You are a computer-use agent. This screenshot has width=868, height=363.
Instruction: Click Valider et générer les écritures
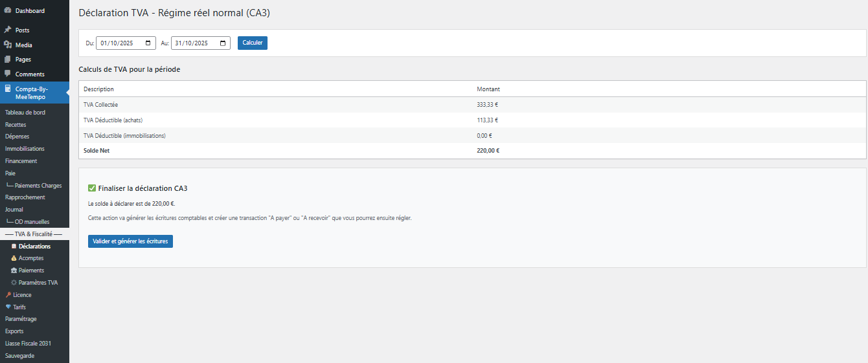click(x=130, y=241)
